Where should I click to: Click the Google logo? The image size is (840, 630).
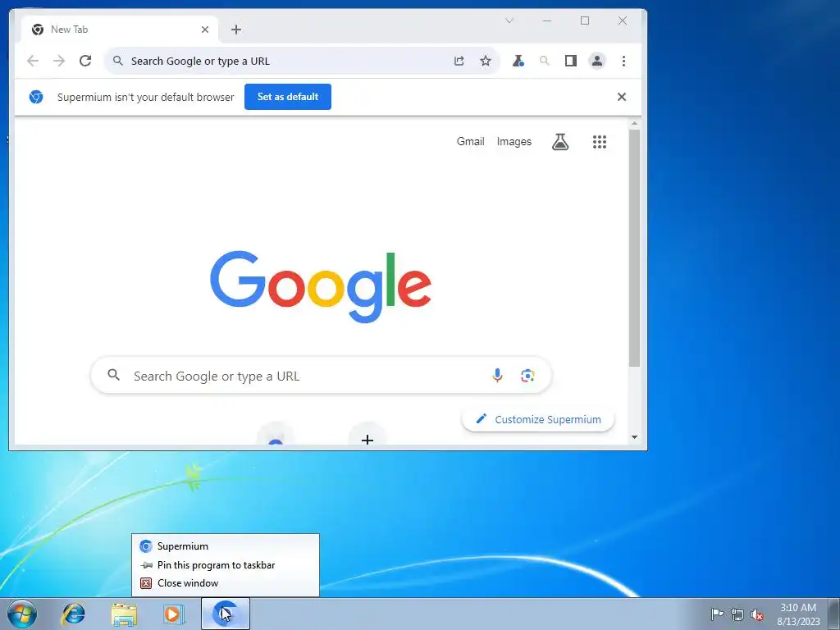321,286
